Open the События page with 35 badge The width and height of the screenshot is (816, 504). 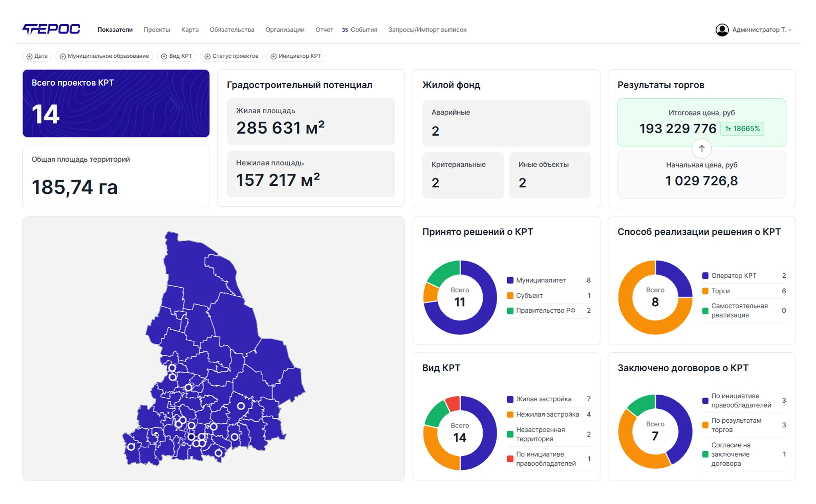coord(359,30)
